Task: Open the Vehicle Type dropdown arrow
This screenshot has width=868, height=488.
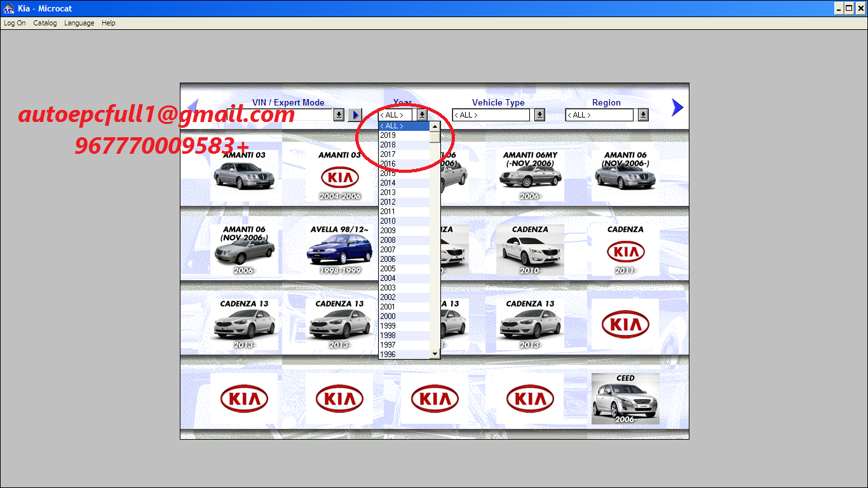Action: pyautogui.click(x=539, y=115)
